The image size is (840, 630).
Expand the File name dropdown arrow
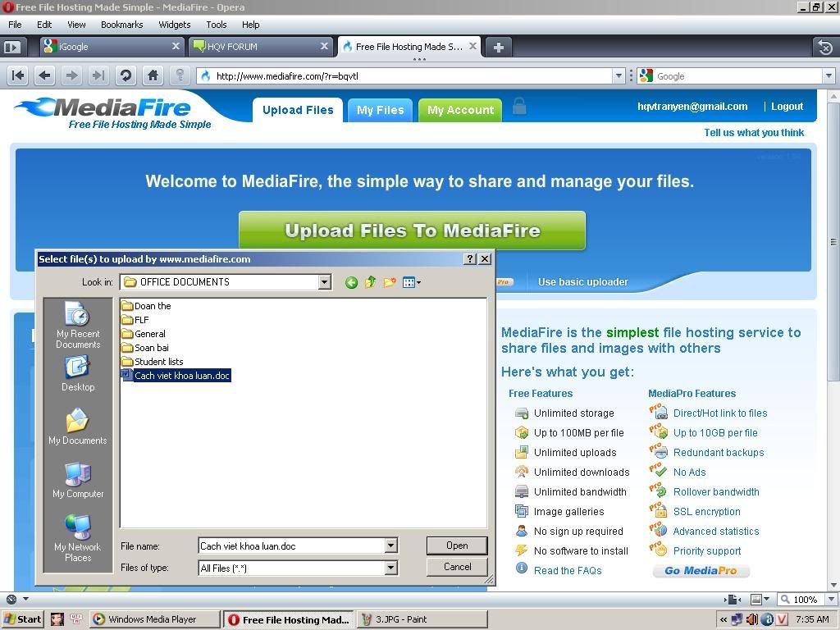pyautogui.click(x=391, y=546)
